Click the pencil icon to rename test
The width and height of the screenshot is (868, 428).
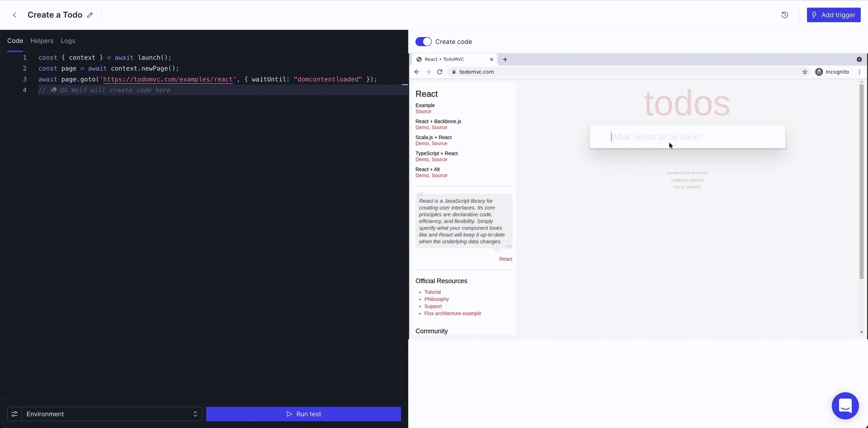[x=90, y=15]
